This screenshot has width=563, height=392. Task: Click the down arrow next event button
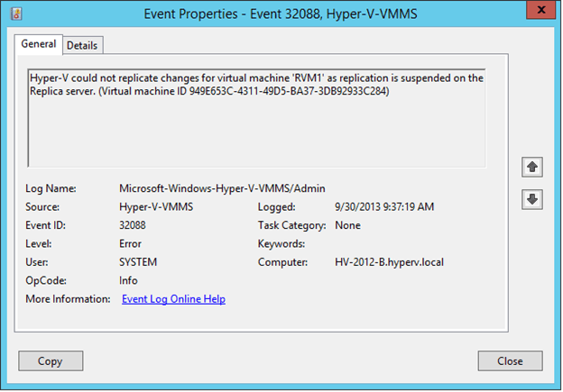[531, 199]
